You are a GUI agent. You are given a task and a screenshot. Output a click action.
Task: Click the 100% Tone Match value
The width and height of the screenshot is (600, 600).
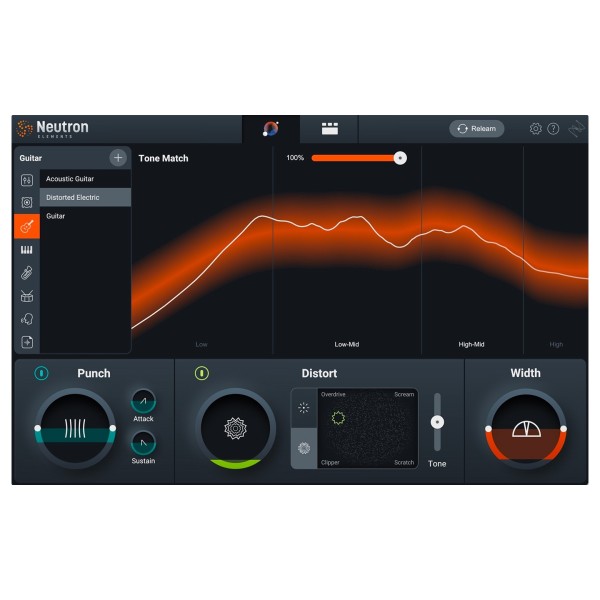(x=295, y=158)
